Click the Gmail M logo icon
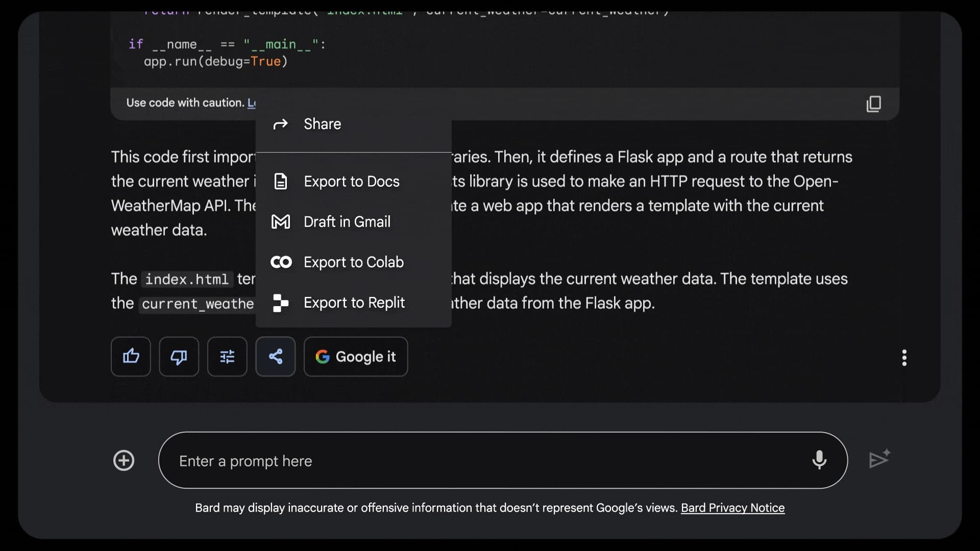This screenshot has width=980, height=551. [x=281, y=222]
